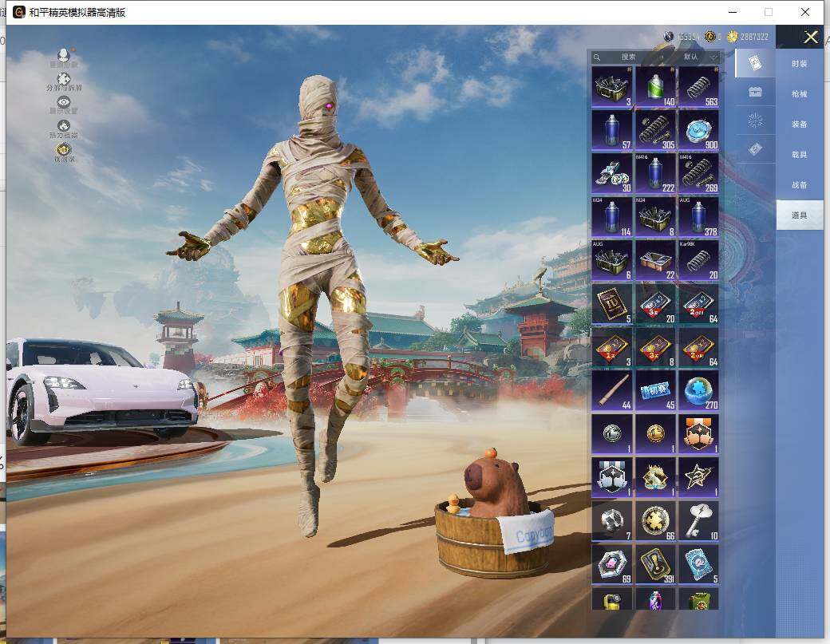The width and height of the screenshot is (830, 644).
Task: Select the 载具 tab
Action: coord(800,155)
